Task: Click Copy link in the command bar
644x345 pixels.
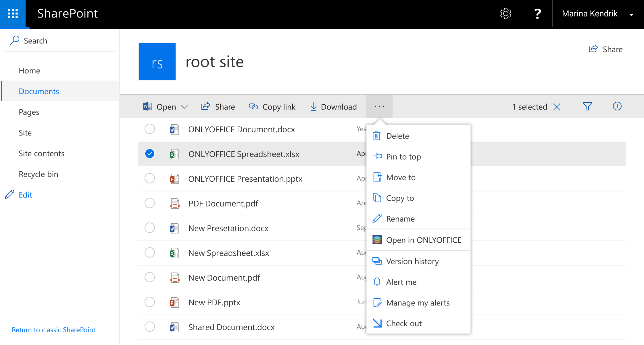Action: pos(272,107)
